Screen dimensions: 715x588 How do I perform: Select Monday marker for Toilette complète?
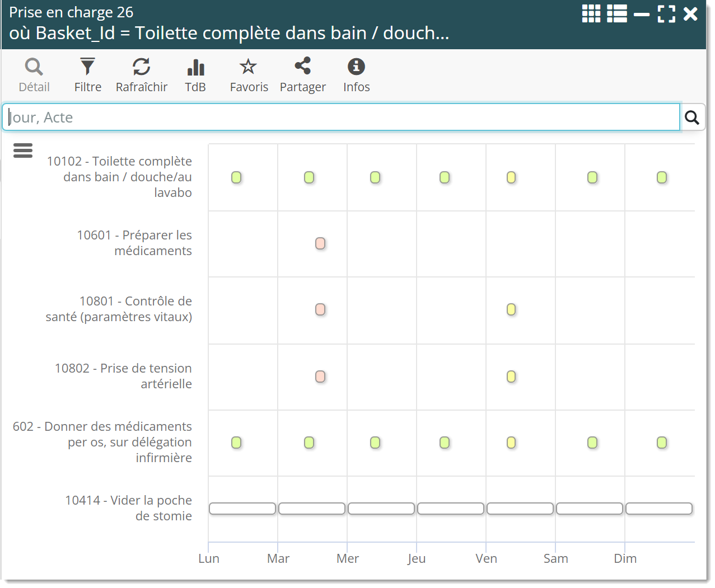(x=236, y=177)
